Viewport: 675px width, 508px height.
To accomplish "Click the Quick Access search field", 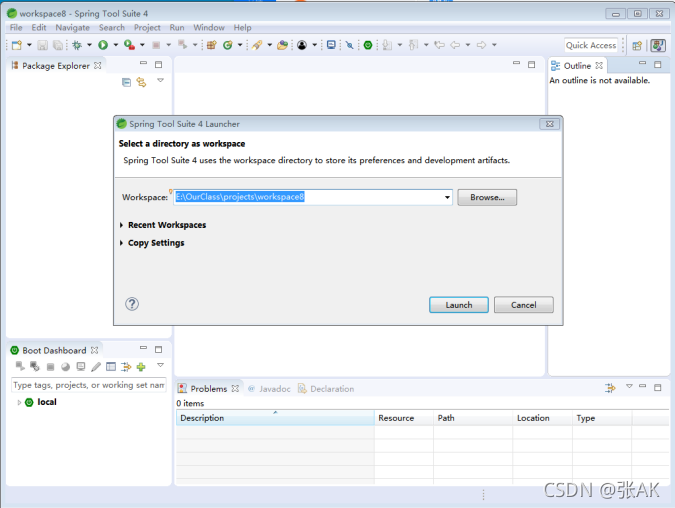I will [x=591, y=45].
